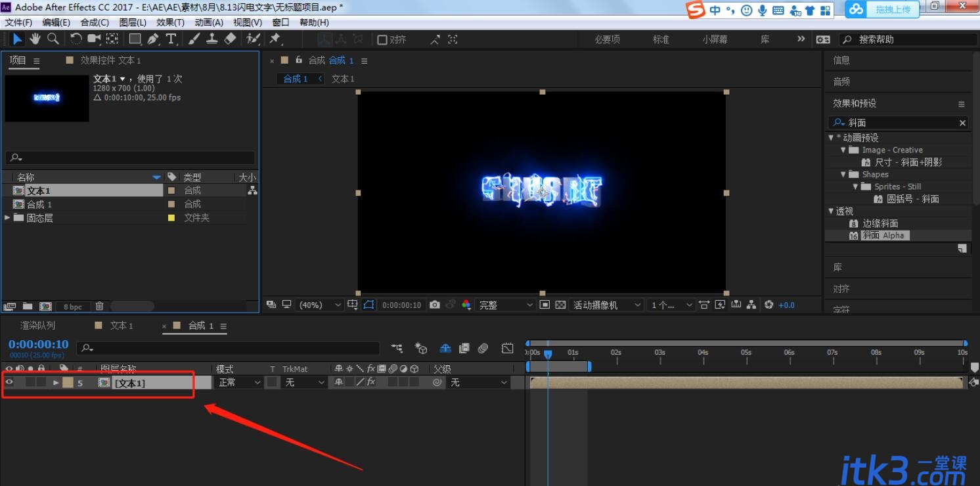Click the fast previews icon
This screenshot has height=486, width=980.
tap(721, 305)
